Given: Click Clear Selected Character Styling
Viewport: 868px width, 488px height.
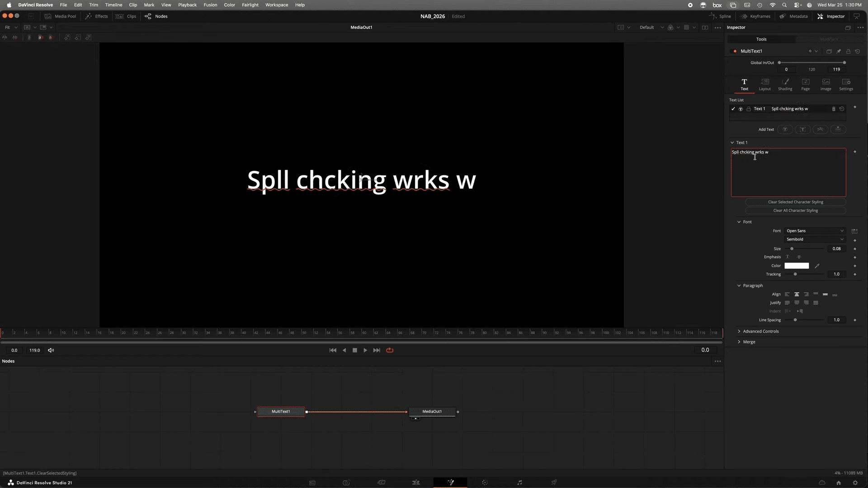Looking at the screenshot, I should click(795, 202).
